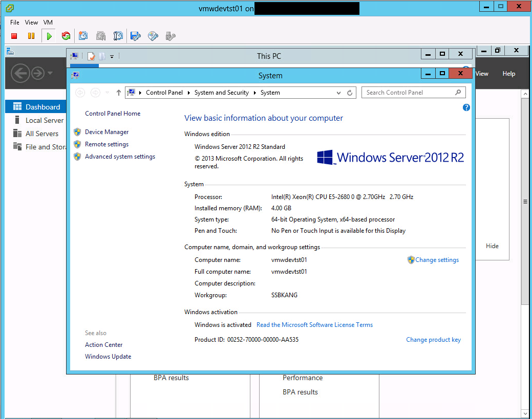The width and height of the screenshot is (532, 419).
Task: Select Local Server in the sidebar
Action: pyautogui.click(x=45, y=120)
